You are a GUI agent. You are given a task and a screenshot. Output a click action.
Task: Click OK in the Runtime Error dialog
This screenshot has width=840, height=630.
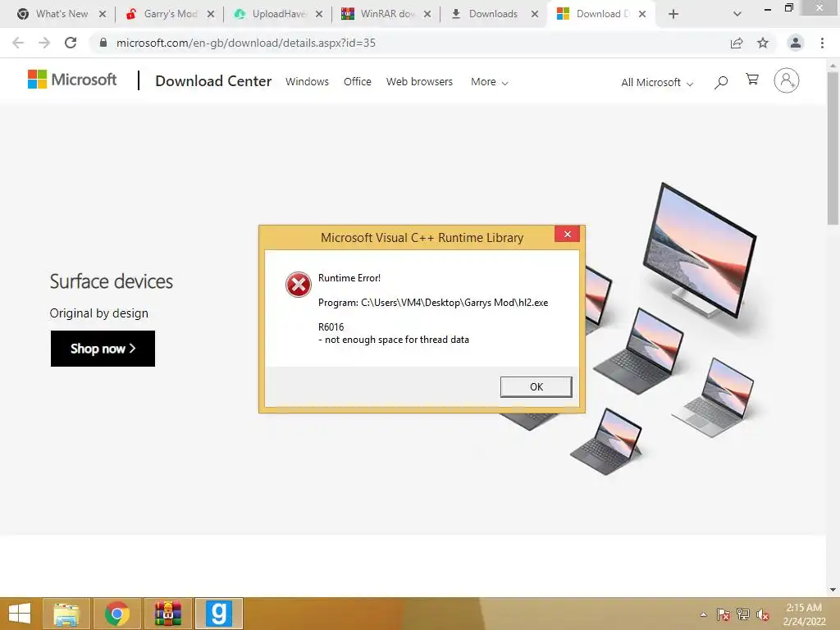(536, 387)
